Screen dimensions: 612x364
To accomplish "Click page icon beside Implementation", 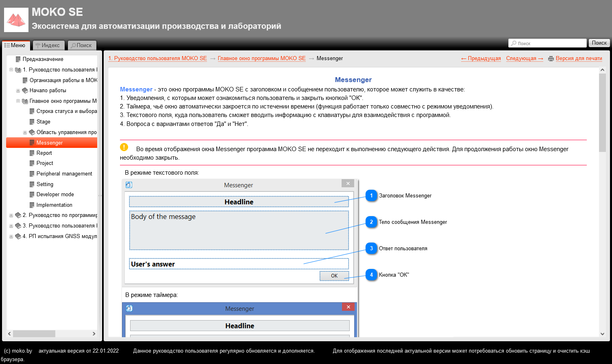I will pos(32,205).
